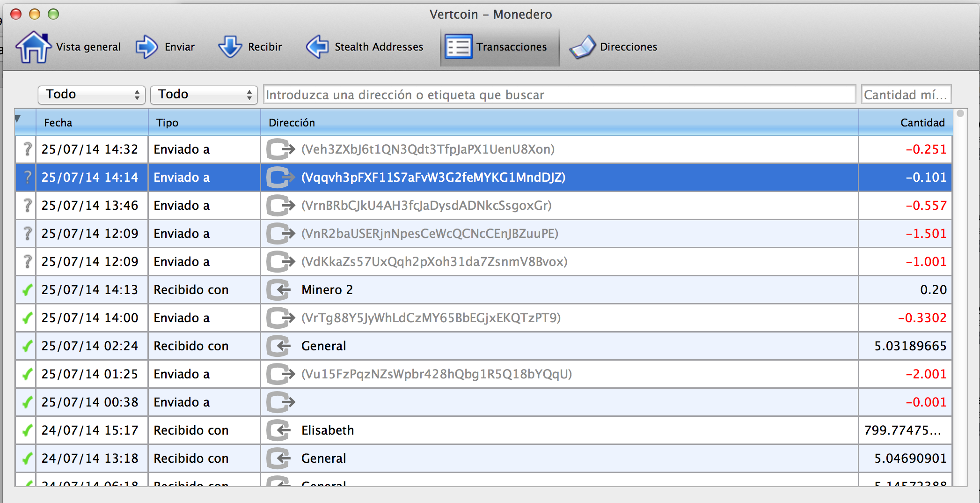This screenshot has height=503, width=980.
Task: Switch to Stealth Addresses tab
Action: (365, 47)
